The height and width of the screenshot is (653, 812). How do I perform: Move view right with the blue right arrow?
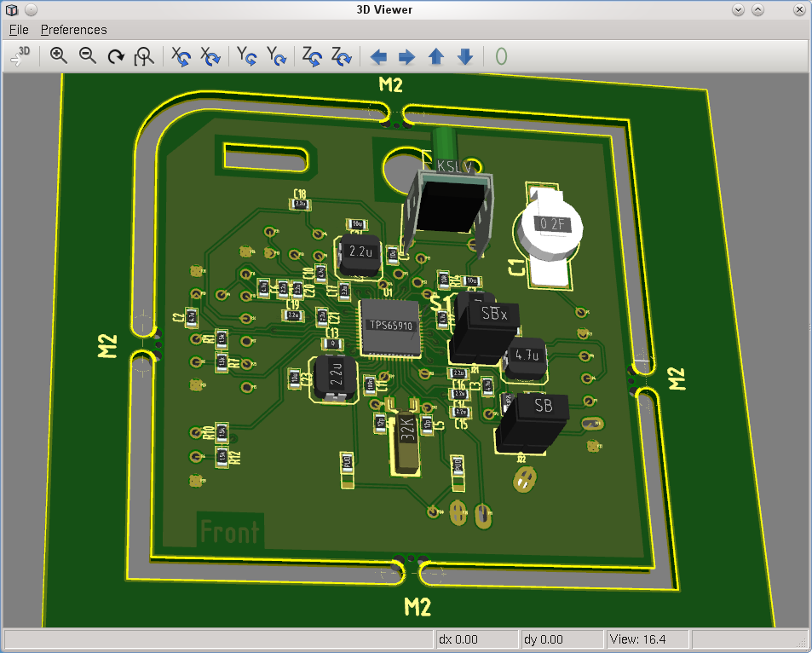(407, 56)
